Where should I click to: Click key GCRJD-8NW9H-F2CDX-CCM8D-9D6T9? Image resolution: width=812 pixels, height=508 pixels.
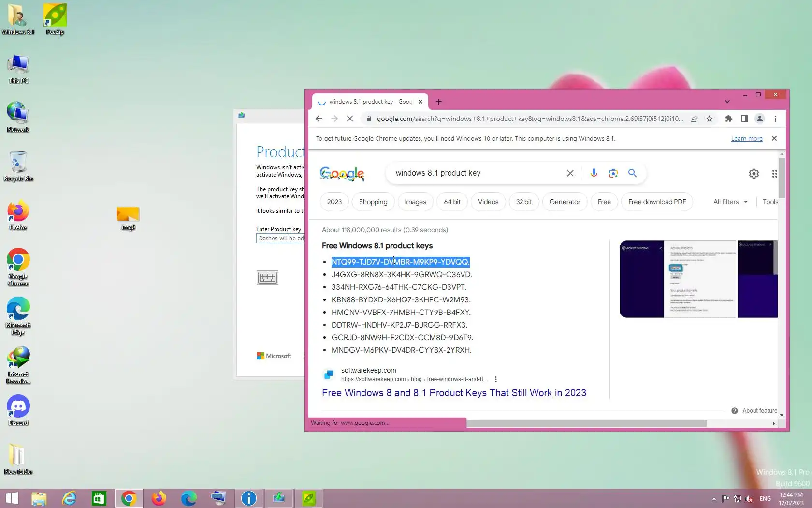click(x=402, y=337)
